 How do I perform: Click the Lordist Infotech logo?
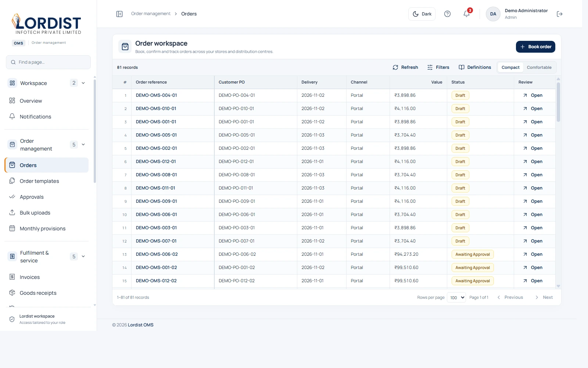point(47,24)
